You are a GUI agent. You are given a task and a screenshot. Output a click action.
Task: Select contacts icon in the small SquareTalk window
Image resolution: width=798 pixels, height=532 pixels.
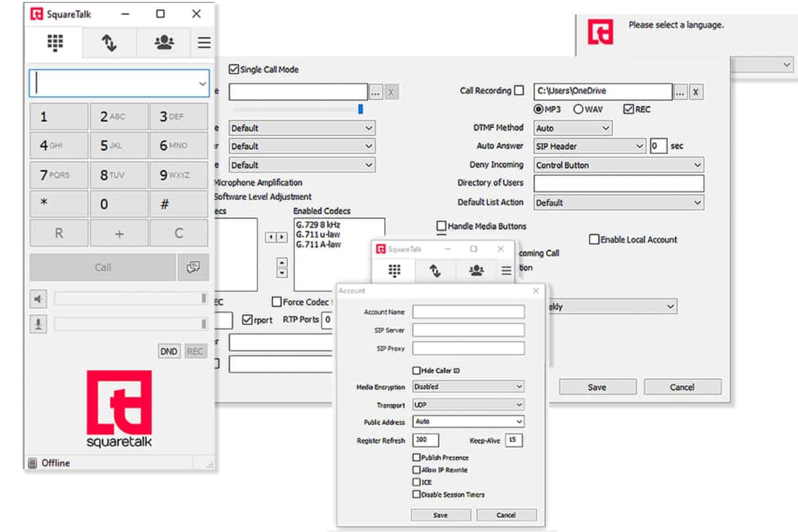(x=476, y=271)
